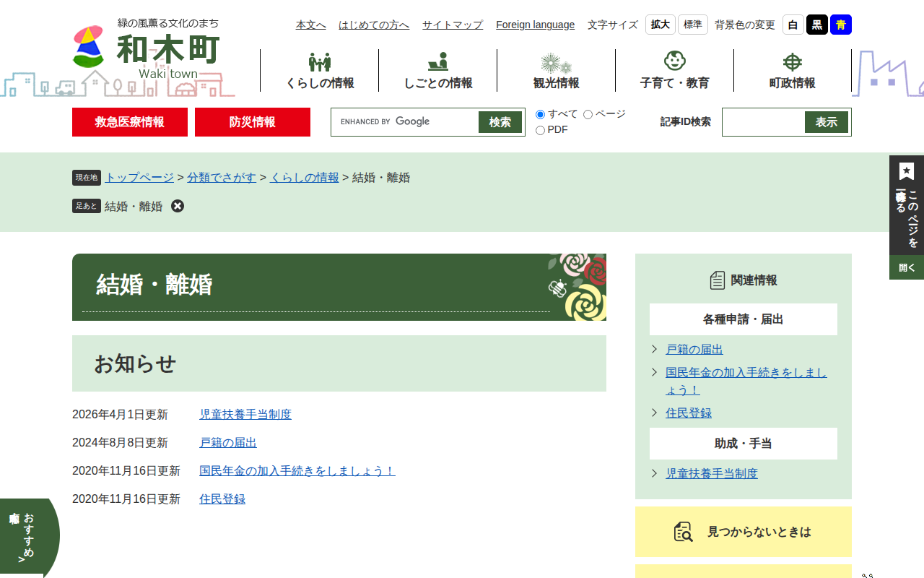Expand the 開く bookmark panel
924x578 pixels.
pyautogui.click(x=907, y=267)
